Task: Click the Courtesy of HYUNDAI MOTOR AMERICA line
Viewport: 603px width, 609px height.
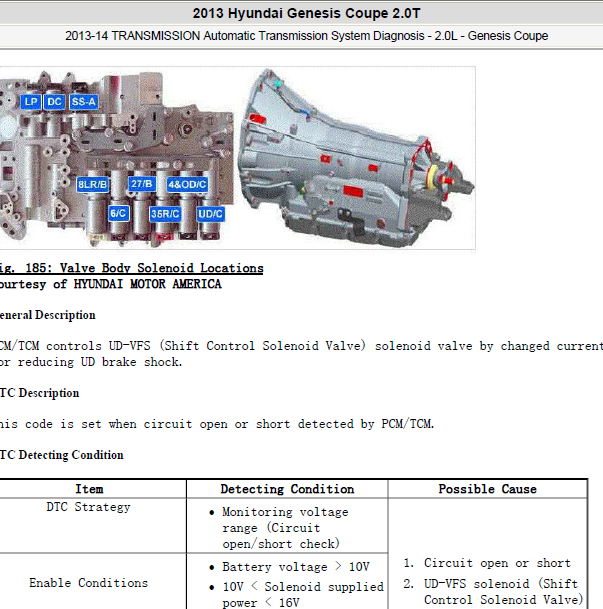Action: click(111, 284)
